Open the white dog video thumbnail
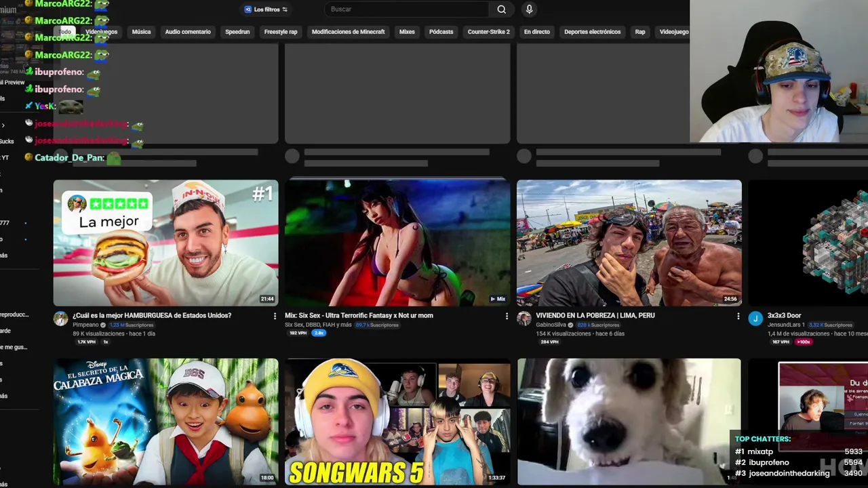 629,422
